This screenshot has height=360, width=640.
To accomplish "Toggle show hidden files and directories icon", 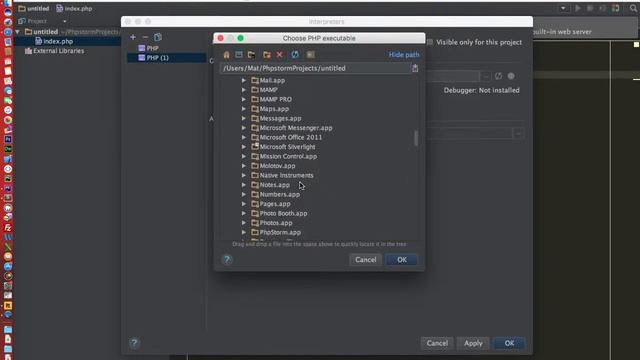I will click(311, 55).
